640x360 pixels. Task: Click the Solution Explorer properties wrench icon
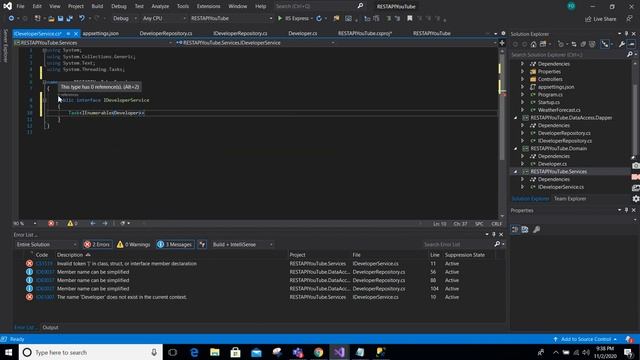pyautogui.click(x=622, y=44)
